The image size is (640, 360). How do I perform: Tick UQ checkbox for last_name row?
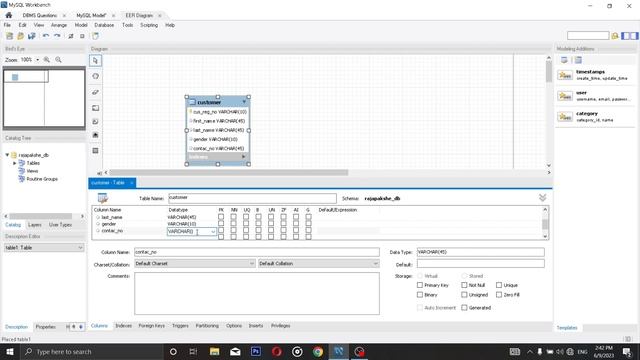click(x=246, y=217)
